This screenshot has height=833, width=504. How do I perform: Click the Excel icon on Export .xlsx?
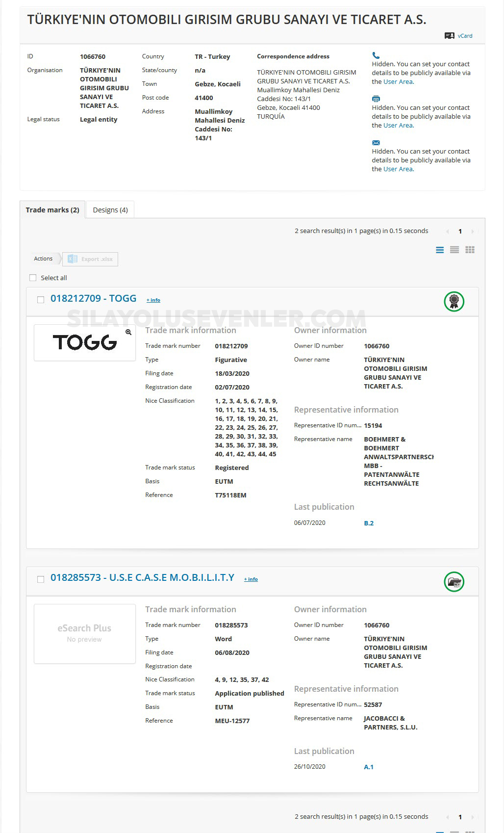(73, 259)
